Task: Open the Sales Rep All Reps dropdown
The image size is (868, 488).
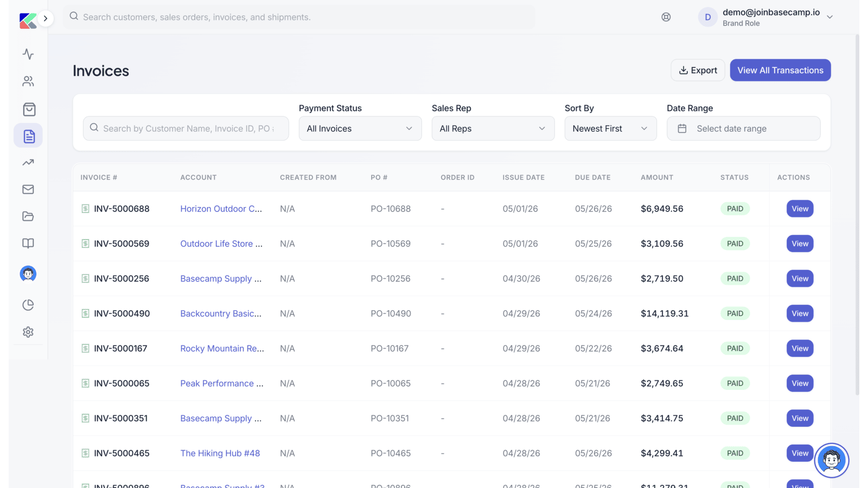Action: tap(493, 129)
